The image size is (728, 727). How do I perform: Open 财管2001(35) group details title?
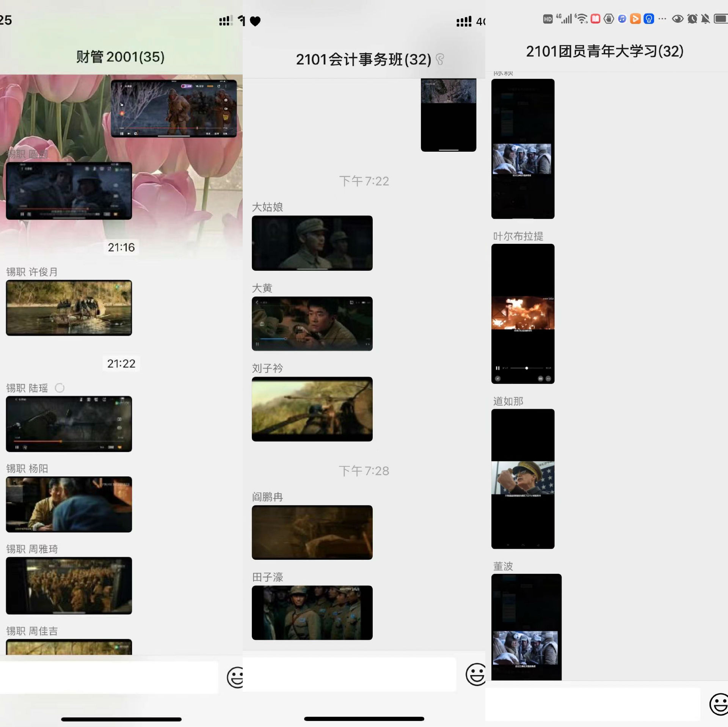point(121,57)
